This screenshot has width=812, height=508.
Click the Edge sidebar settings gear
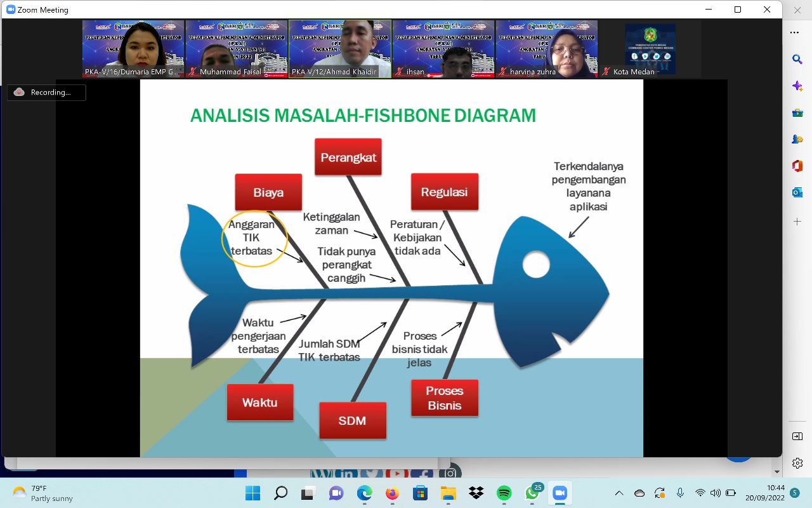pyautogui.click(x=797, y=463)
